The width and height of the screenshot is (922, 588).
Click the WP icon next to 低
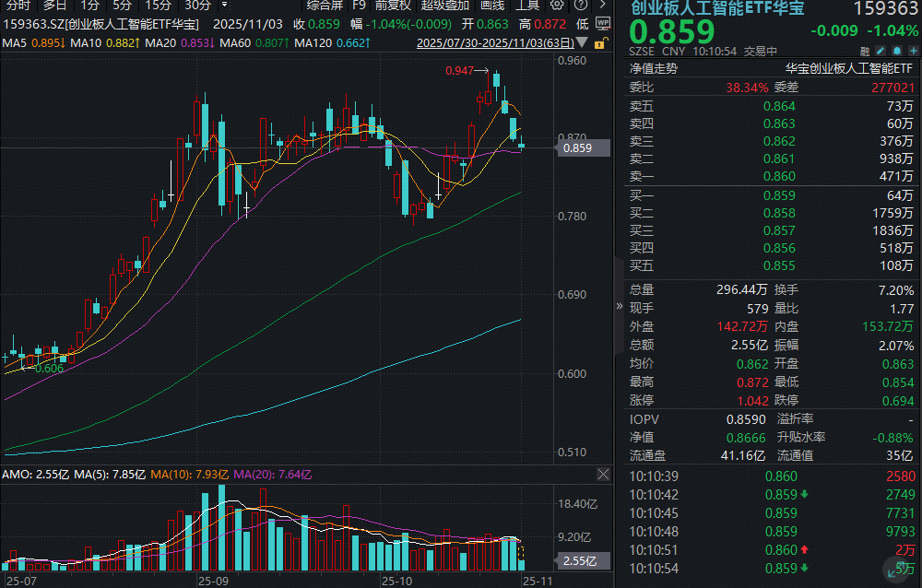(x=605, y=24)
